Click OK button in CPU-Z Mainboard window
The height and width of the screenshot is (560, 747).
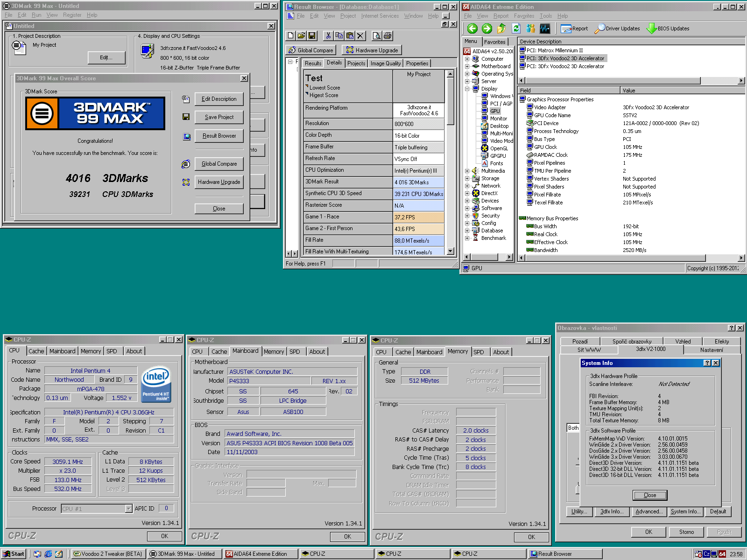pyautogui.click(x=347, y=537)
